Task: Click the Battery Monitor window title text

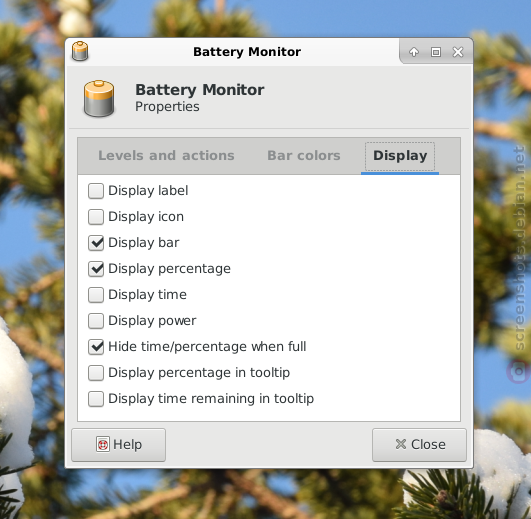Action: [247, 52]
